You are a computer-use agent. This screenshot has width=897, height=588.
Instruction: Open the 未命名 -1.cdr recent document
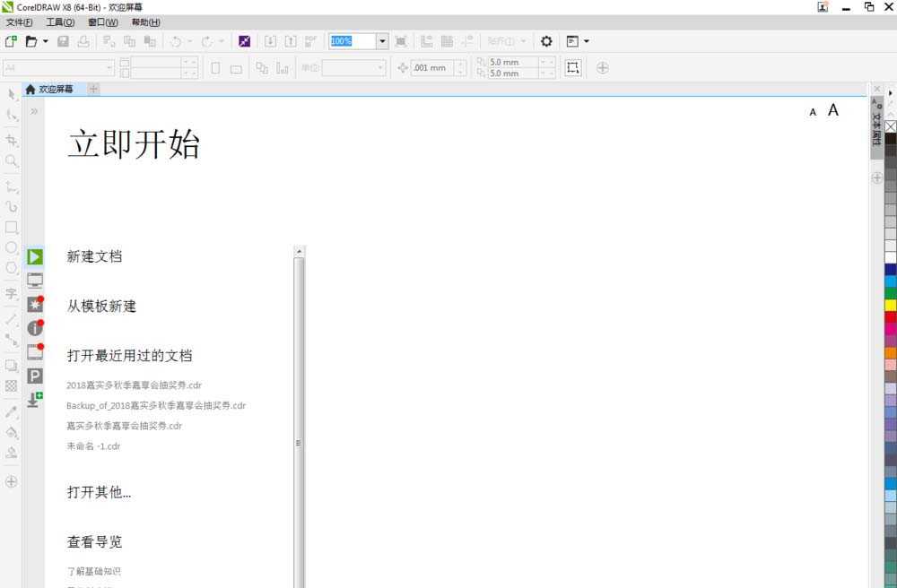click(92, 446)
